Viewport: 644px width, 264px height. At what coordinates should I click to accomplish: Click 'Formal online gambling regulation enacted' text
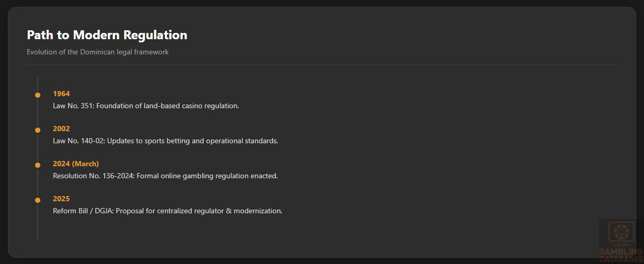[x=208, y=176]
